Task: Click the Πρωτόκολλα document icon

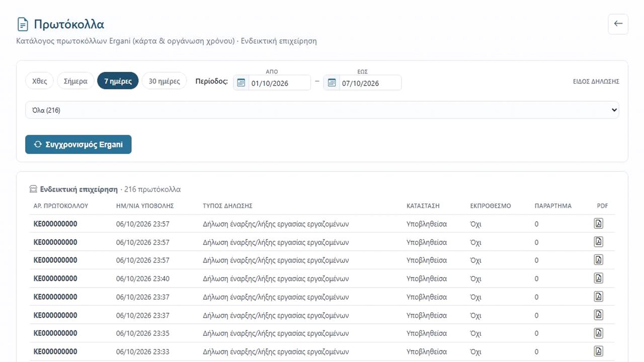Action: (22, 24)
